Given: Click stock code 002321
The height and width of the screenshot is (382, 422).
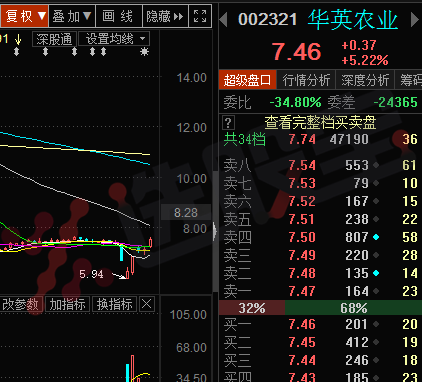Looking at the screenshot, I should (x=267, y=19).
